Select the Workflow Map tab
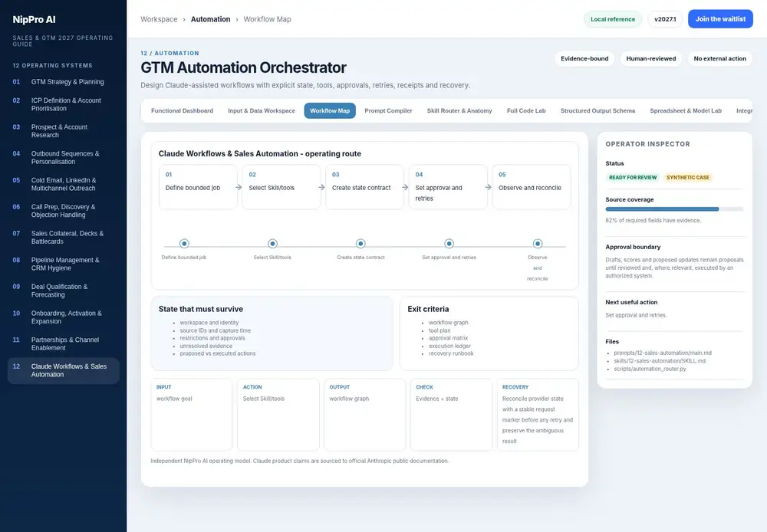Image resolution: width=767 pixels, height=532 pixels. coord(330,110)
